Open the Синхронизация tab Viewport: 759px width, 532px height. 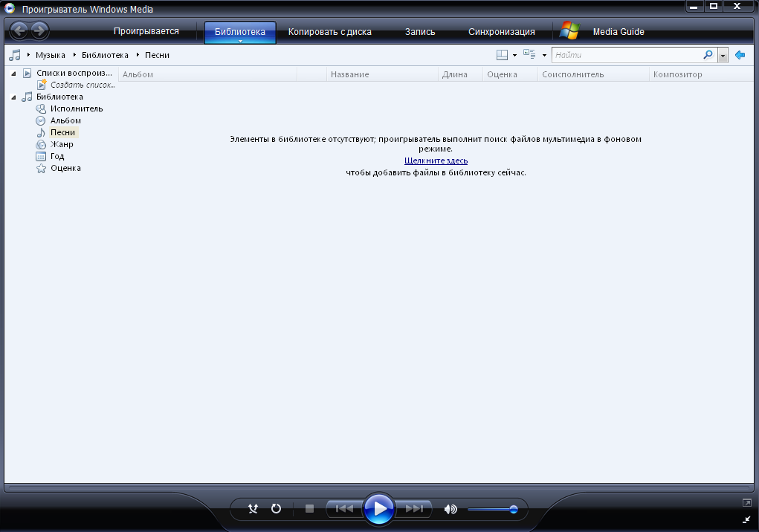point(502,32)
